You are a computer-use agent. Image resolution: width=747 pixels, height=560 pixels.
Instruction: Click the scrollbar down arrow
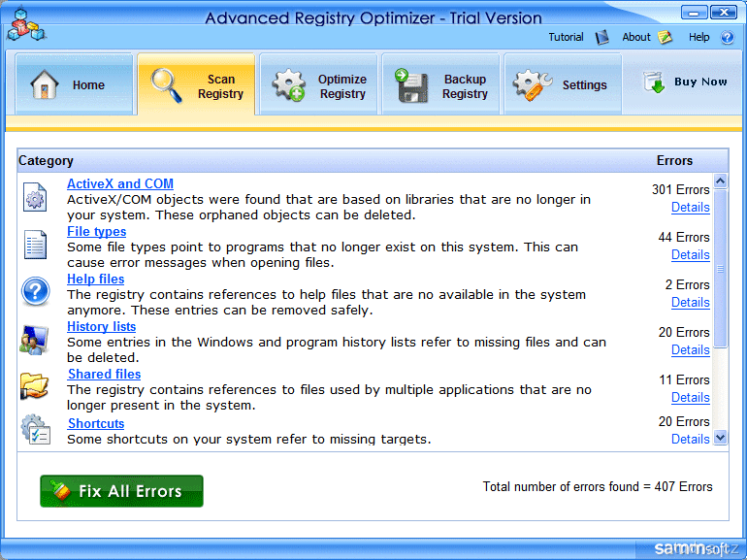[x=720, y=437]
